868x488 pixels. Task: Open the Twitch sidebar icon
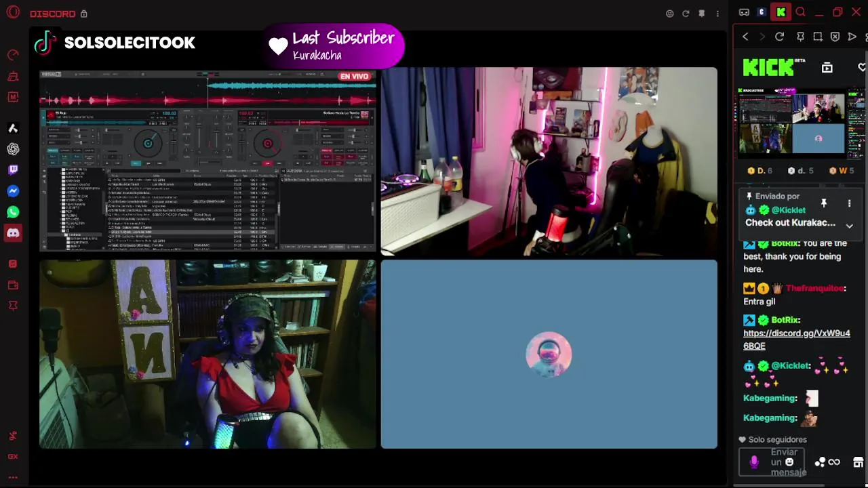pyautogui.click(x=13, y=170)
